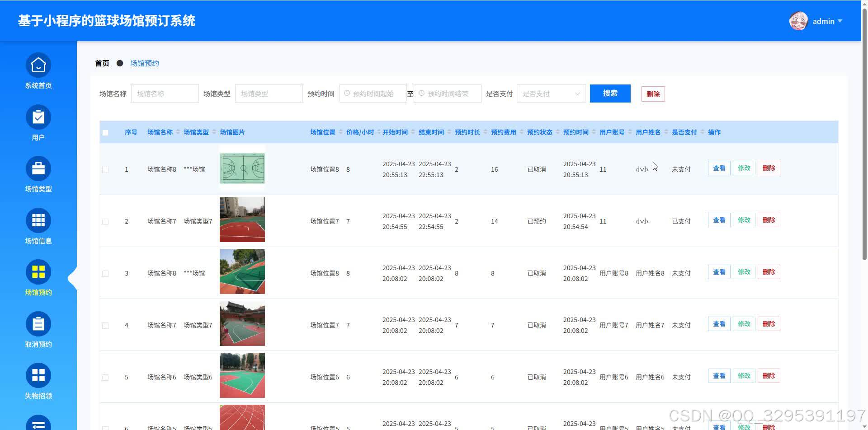
Task: Toggle the select-all checkbox in table header
Action: coord(105,132)
